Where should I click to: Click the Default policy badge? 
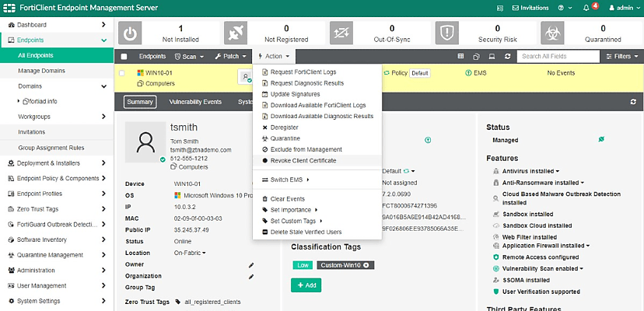click(x=420, y=73)
